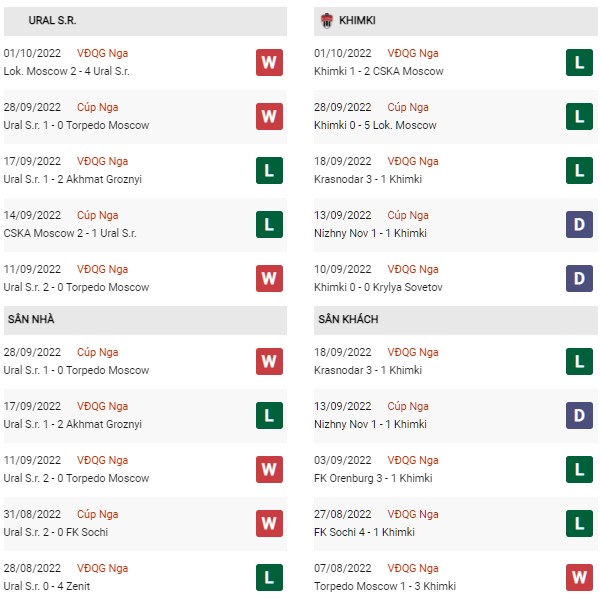The image size is (600, 599).
Task: Click the L badge for CSKA Moscow 2-1 Ural
Action: point(269,224)
